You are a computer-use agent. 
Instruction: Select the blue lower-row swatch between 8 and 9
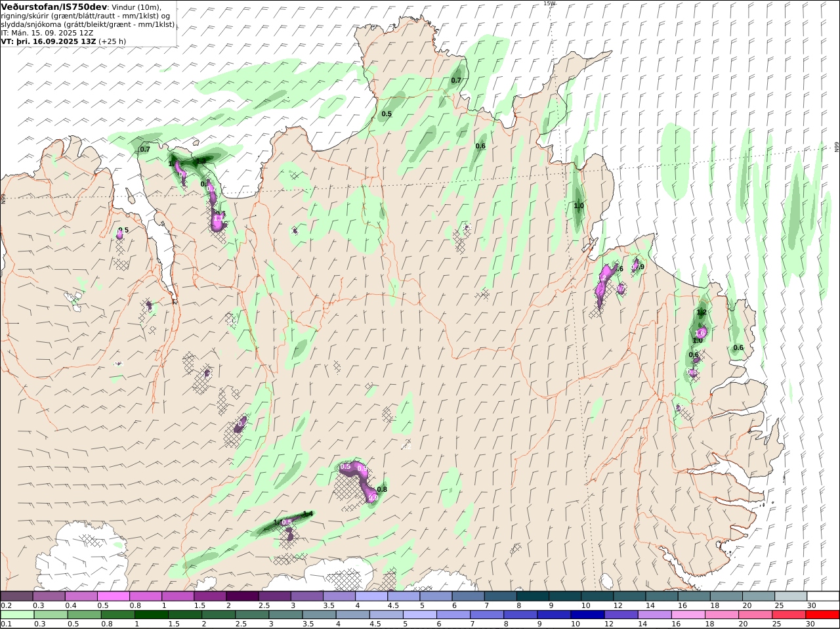click(x=520, y=615)
